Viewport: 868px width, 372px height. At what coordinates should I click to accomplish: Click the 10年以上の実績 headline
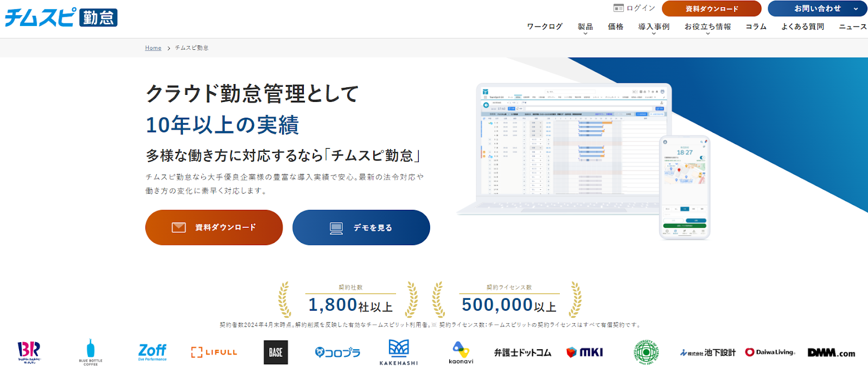(222, 125)
